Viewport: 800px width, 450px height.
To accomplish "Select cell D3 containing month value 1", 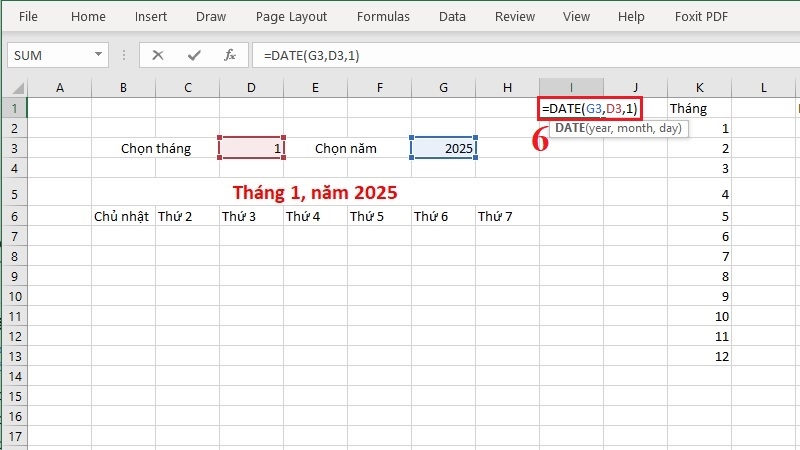I will pyautogui.click(x=252, y=148).
